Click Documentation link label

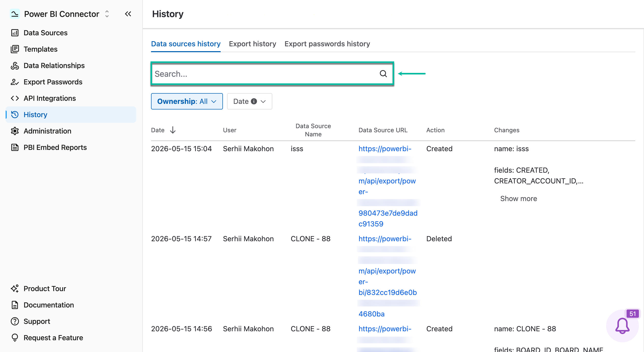(x=49, y=305)
